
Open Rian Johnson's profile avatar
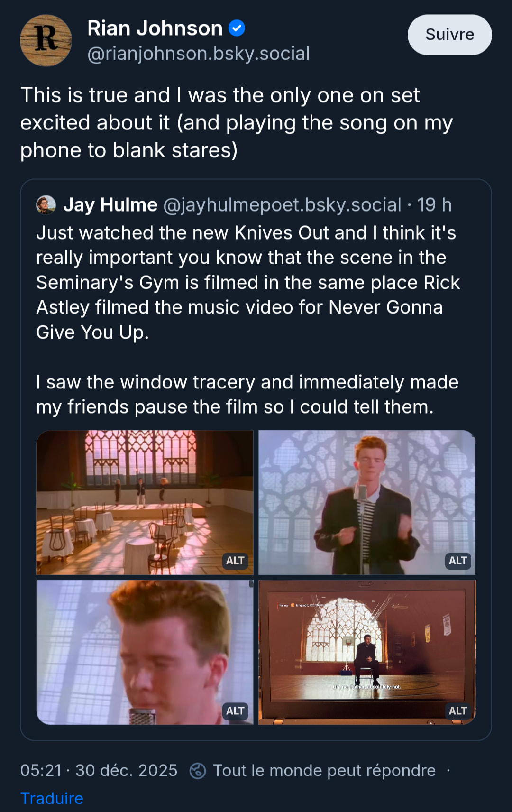46,40
